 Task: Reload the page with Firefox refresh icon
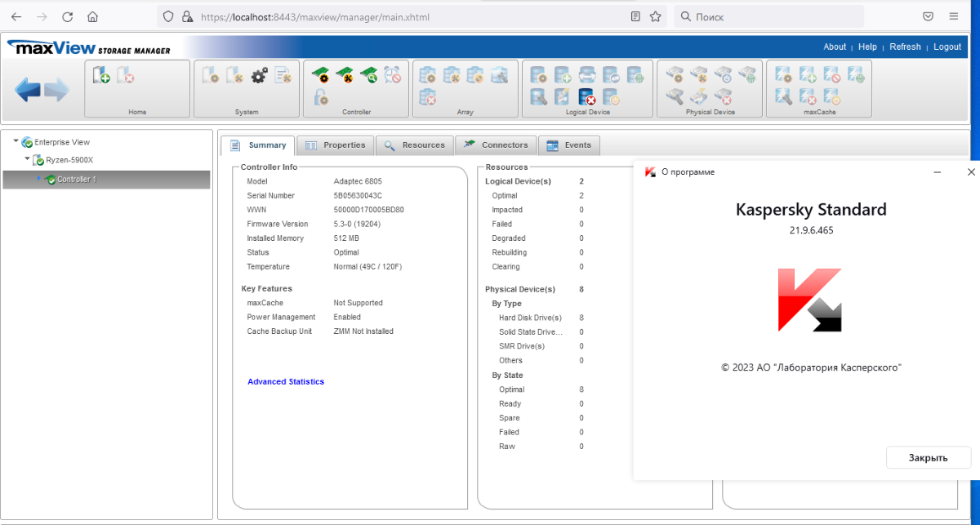click(x=67, y=16)
